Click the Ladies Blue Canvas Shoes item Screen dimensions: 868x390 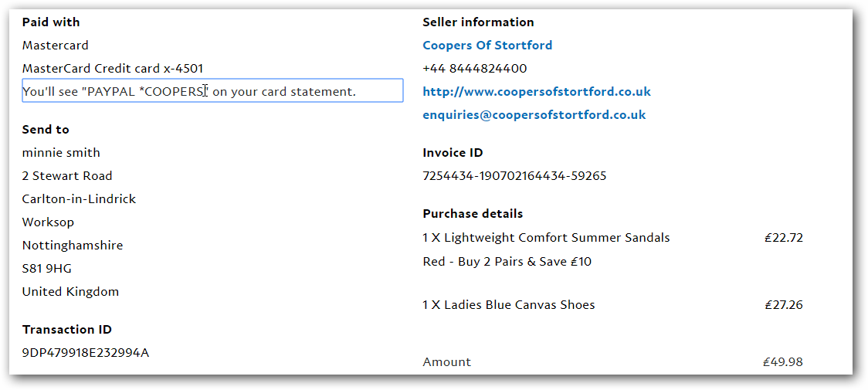point(509,305)
